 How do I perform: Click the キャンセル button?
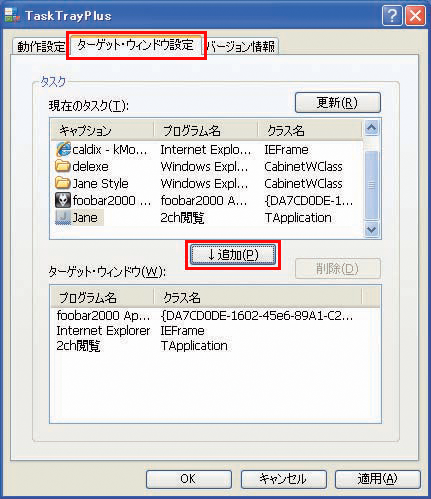pos(283,479)
